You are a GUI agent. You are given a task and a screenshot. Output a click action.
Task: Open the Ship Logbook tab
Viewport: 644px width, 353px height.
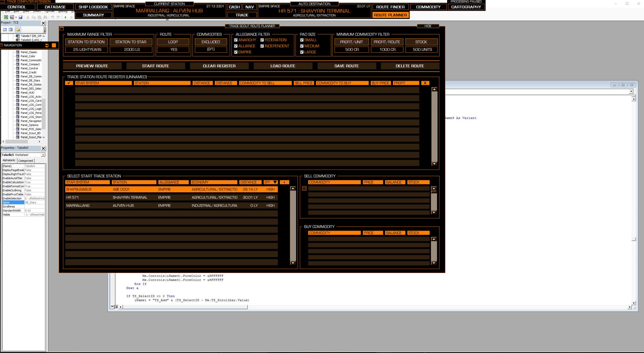(93, 7)
